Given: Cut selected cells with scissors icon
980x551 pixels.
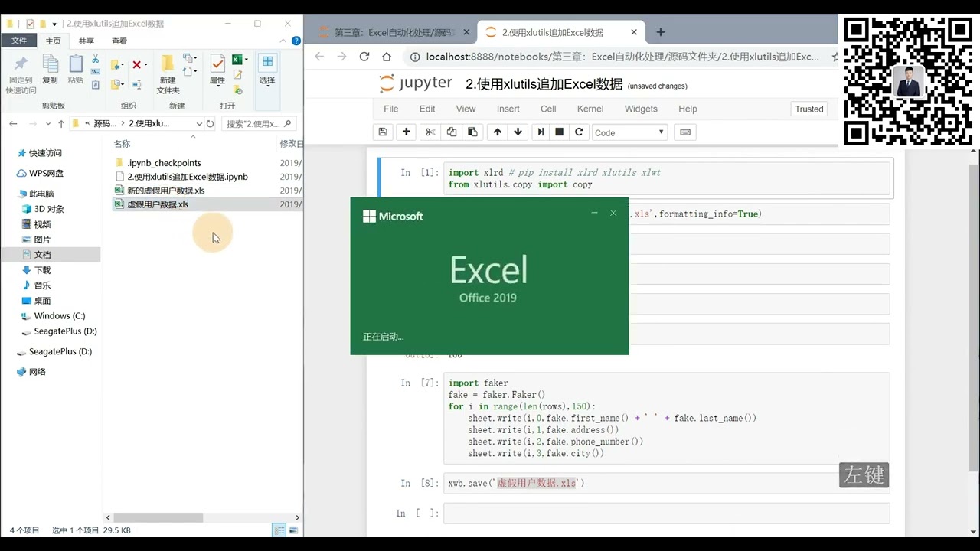Looking at the screenshot, I should tap(430, 132).
